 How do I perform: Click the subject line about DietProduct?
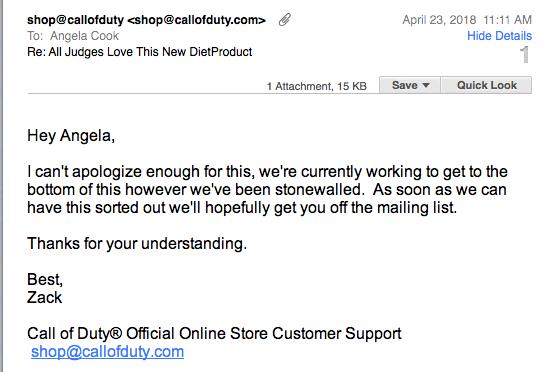pyautogui.click(x=139, y=52)
